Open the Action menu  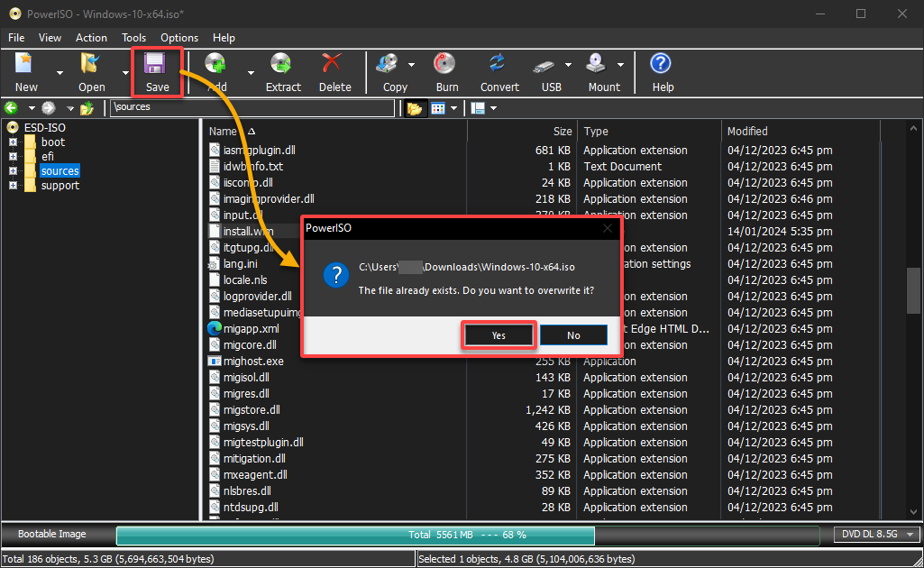pos(91,38)
